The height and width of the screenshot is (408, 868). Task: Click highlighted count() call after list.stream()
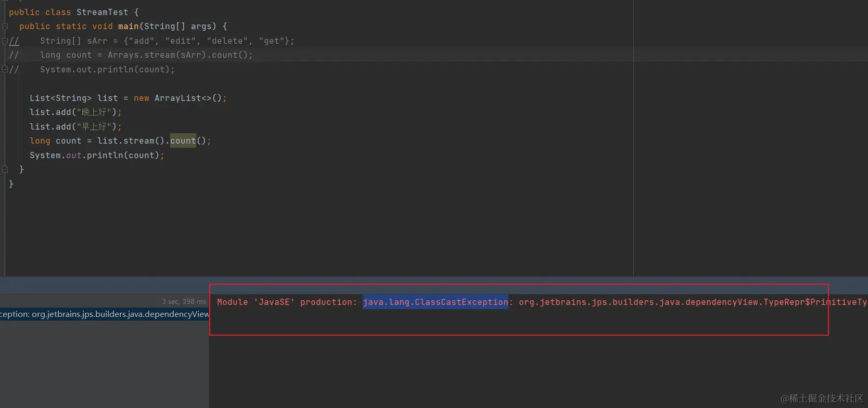[183, 141]
